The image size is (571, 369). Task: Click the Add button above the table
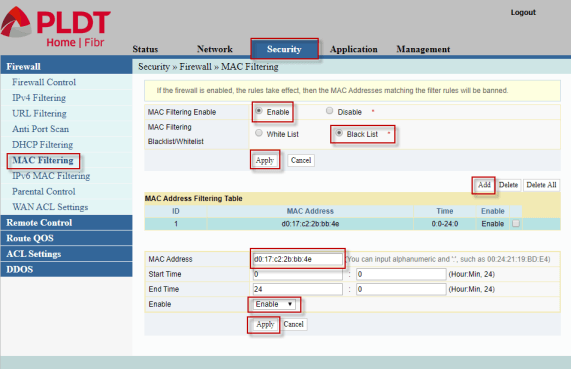(x=484, y=185)
